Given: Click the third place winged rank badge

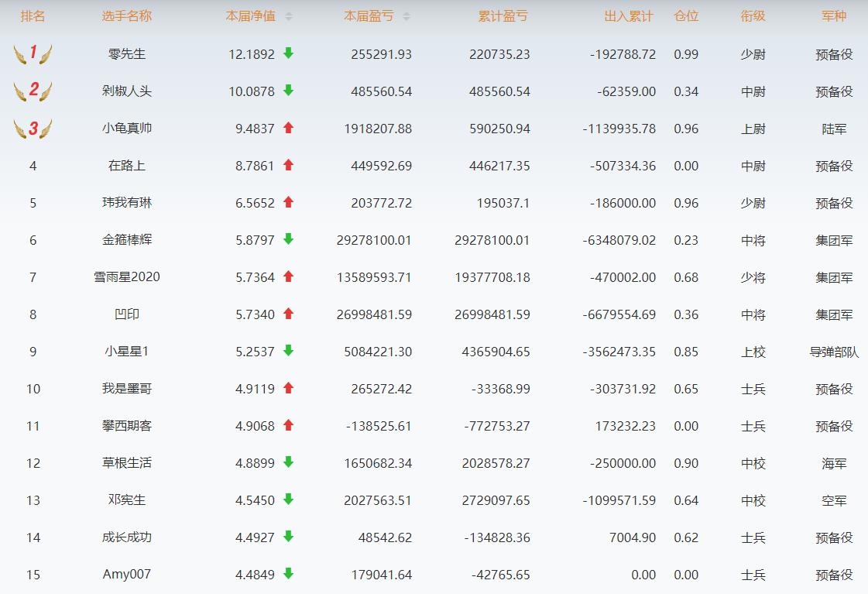Looking at the screenshot, I should [33, 129].
